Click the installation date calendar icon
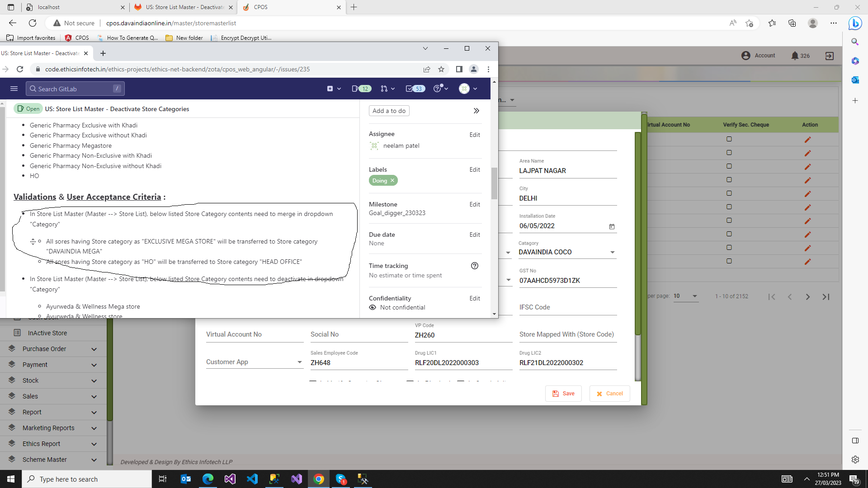Image resolution: width=868 pixels, height=488 pixels. tap(612, 226)
